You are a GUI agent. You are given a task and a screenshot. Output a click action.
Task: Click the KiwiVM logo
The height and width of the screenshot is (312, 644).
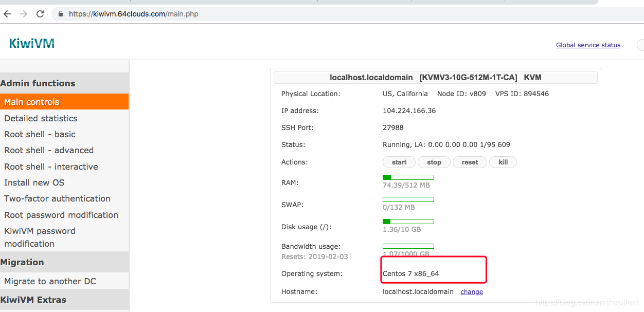[x=32, y=44]
